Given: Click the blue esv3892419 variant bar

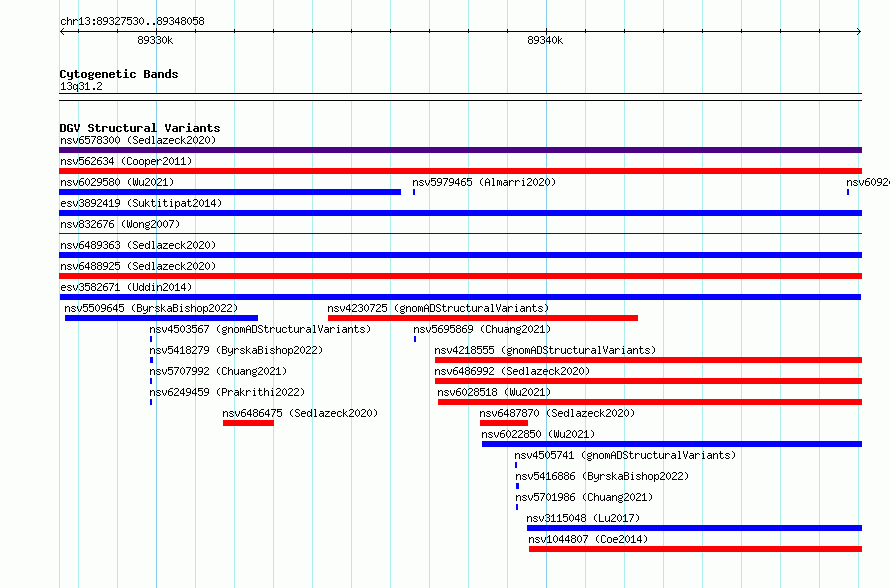Looking at the screenshot, I should pos(460,213).
